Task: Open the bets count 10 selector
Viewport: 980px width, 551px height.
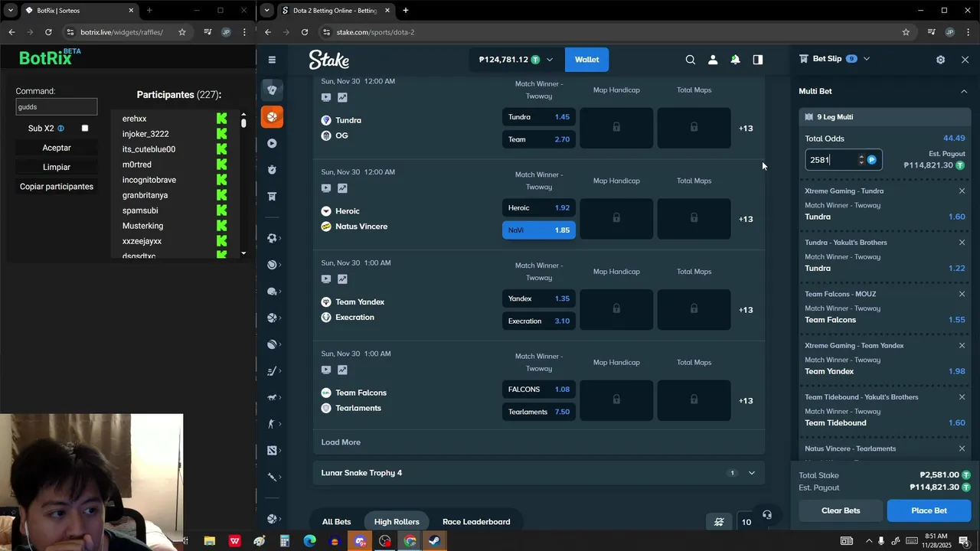Action: coord(746,522)
